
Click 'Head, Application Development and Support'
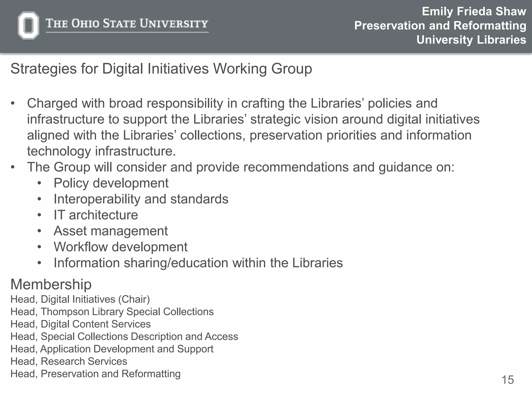pos(112,349)
